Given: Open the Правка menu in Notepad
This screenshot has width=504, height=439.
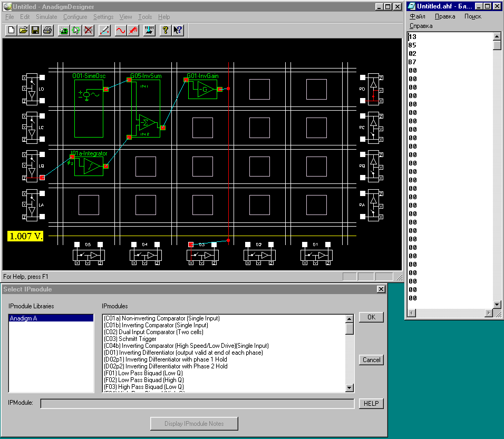Looking at the screenshot, I should tap(445, 16).
